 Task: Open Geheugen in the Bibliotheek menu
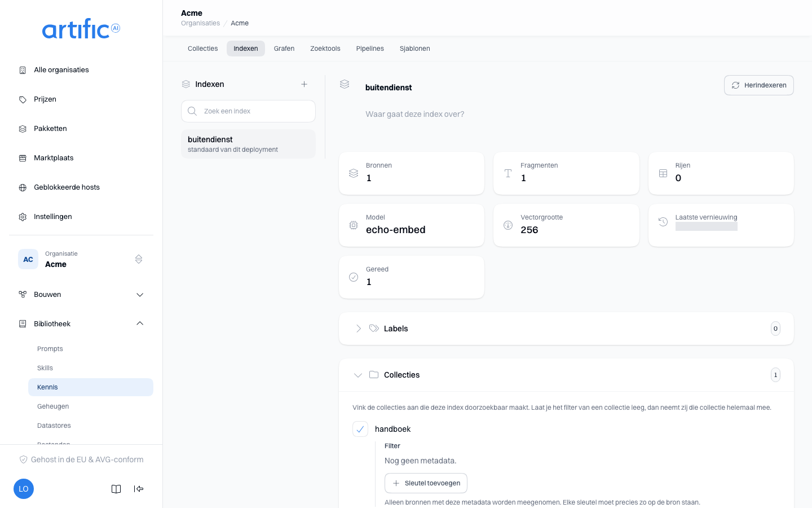pyautogui.click(x=91, y=406)
